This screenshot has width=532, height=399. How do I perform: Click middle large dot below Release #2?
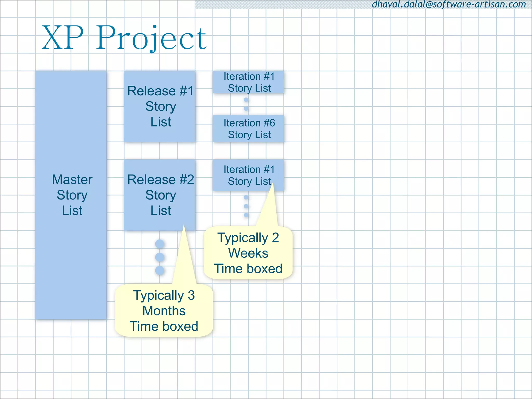pos(160,257)
